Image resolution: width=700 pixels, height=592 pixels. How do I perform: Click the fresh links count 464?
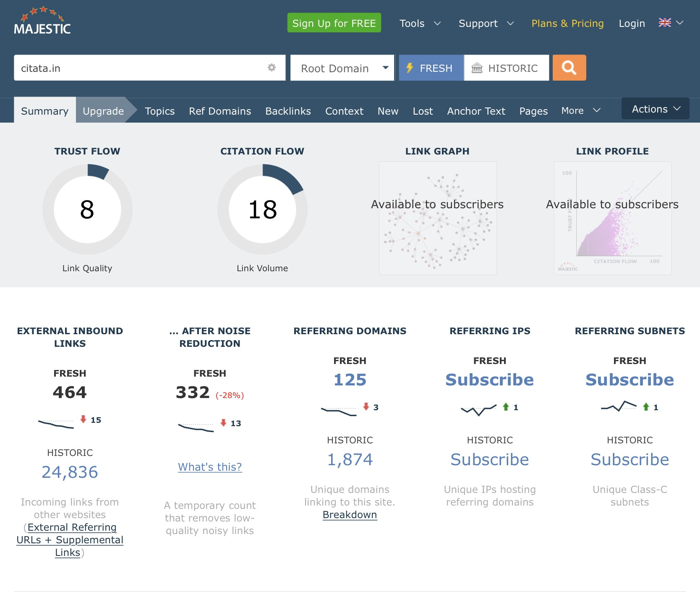[x=70, y=392]
